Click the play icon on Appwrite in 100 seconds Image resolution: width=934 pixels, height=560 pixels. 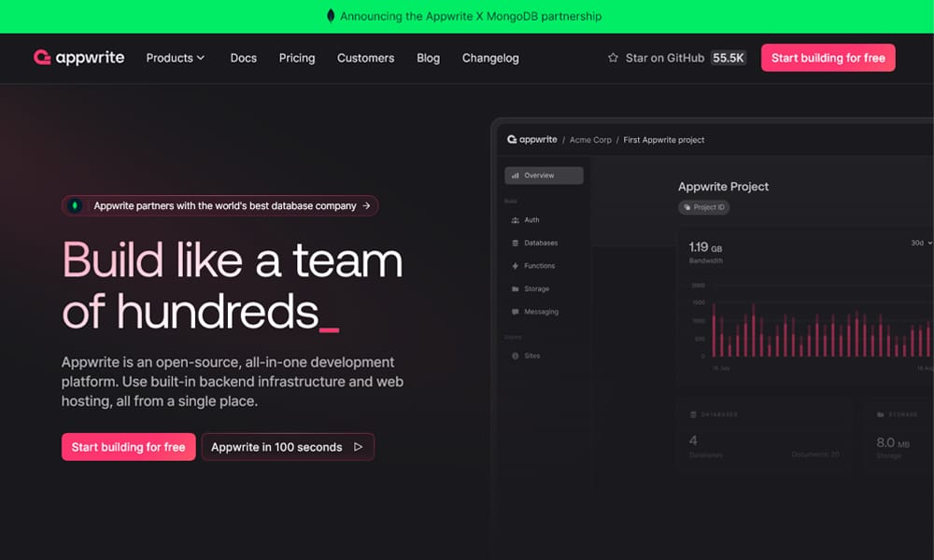coord(358,447)
